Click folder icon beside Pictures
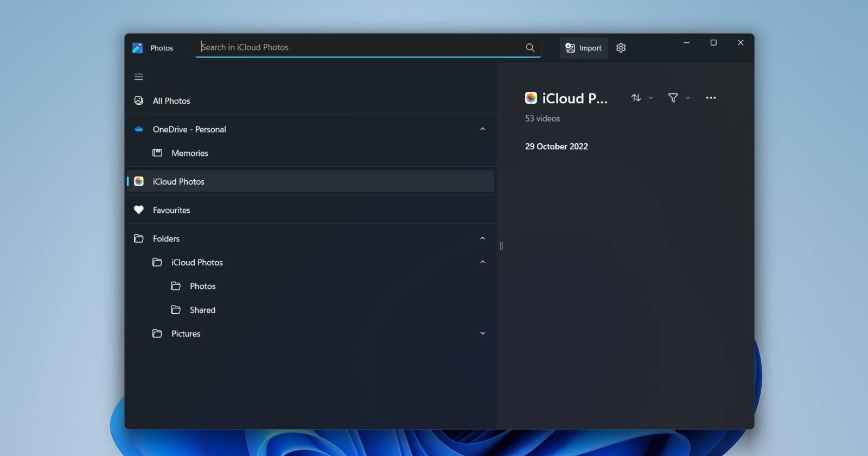 [x=157, y=333]
